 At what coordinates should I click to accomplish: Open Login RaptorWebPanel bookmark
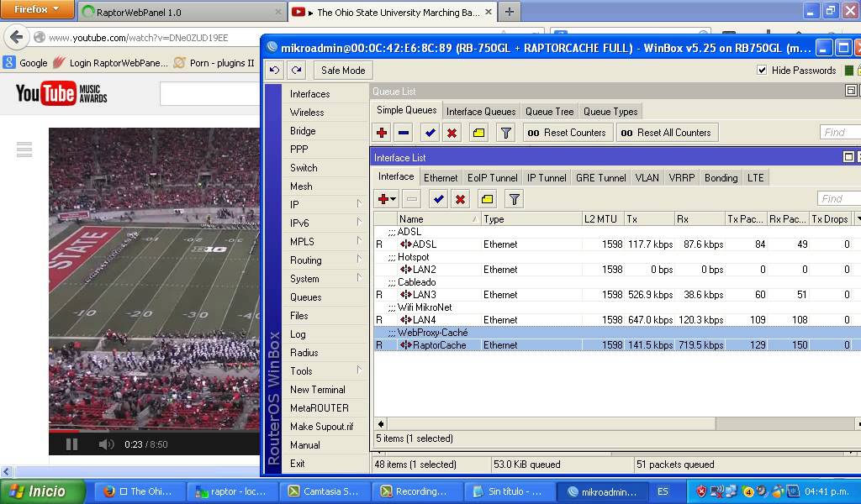(x=112, y=62)
